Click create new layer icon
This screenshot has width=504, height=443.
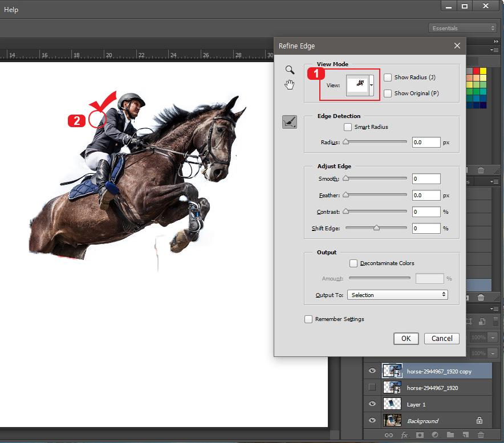click(466, 435)
